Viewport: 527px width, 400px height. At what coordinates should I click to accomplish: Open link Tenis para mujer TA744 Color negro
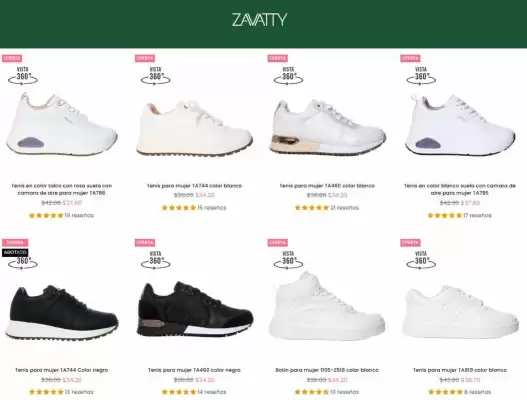pyautogui.click(x=62, y=370)
